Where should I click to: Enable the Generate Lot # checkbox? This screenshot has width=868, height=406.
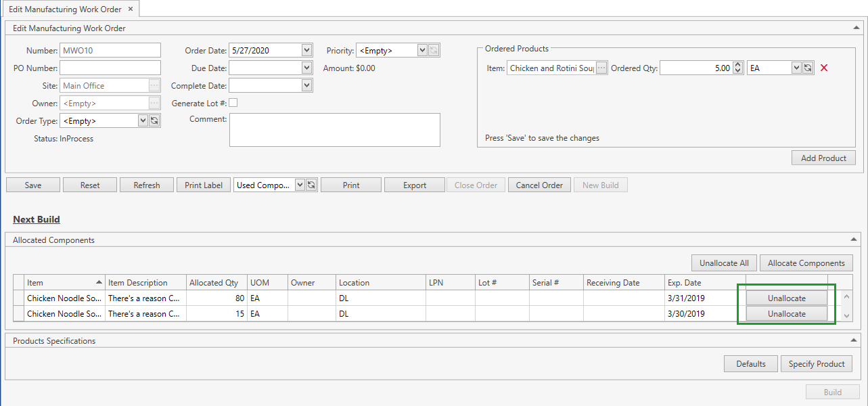233,103
